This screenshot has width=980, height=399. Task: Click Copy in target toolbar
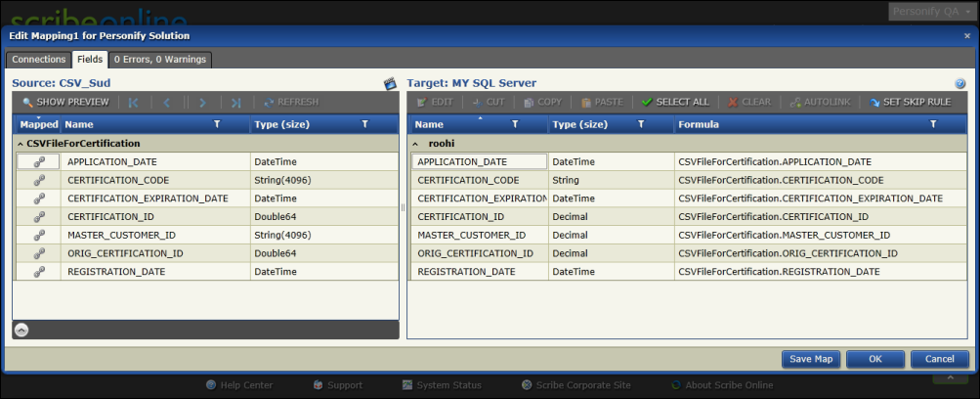[x=542, y=102]
